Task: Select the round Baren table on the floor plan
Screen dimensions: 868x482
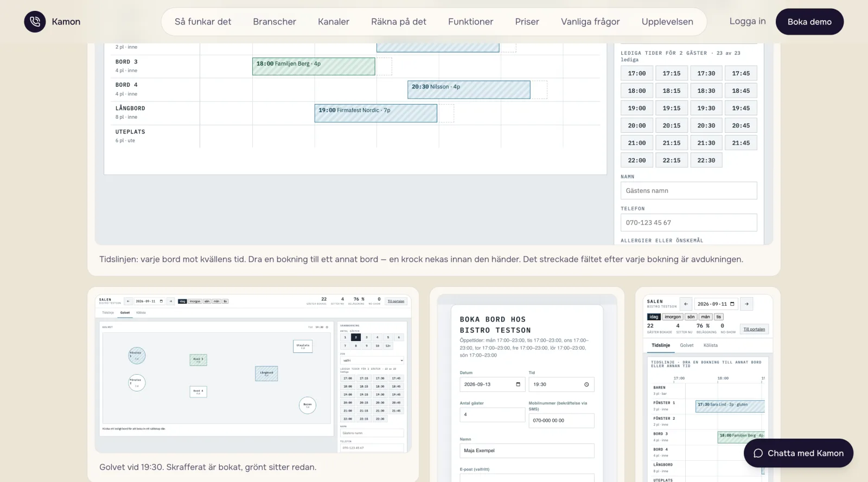Action: click(308, 405)
